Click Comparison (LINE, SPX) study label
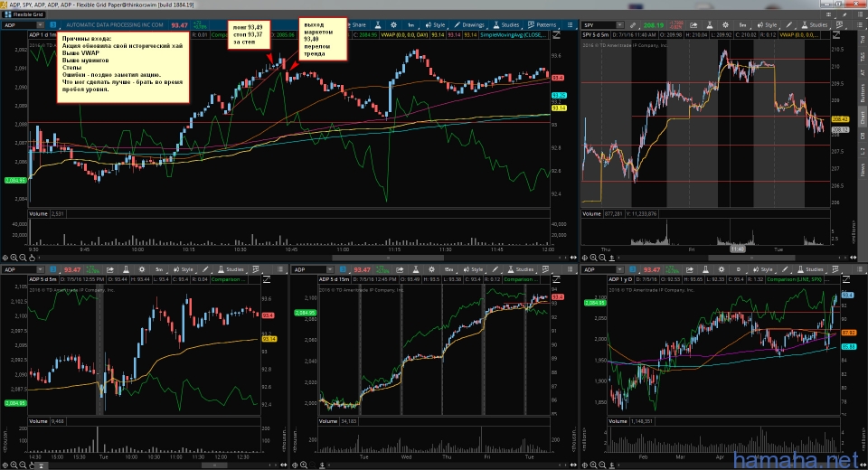This screenshot has height=470, width=868. (x=795, y=279)
